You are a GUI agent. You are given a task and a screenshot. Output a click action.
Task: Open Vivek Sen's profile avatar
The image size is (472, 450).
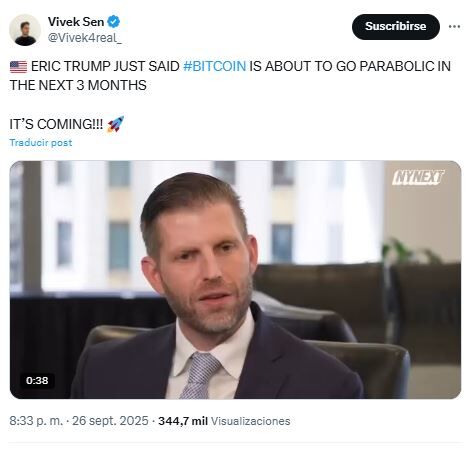tap(25, 30)
